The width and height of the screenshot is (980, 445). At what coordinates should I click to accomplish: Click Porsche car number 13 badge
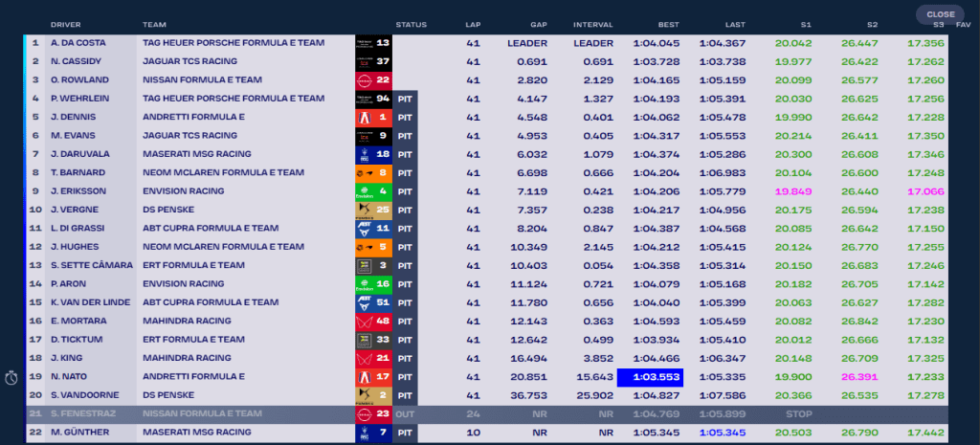[374, 43]
